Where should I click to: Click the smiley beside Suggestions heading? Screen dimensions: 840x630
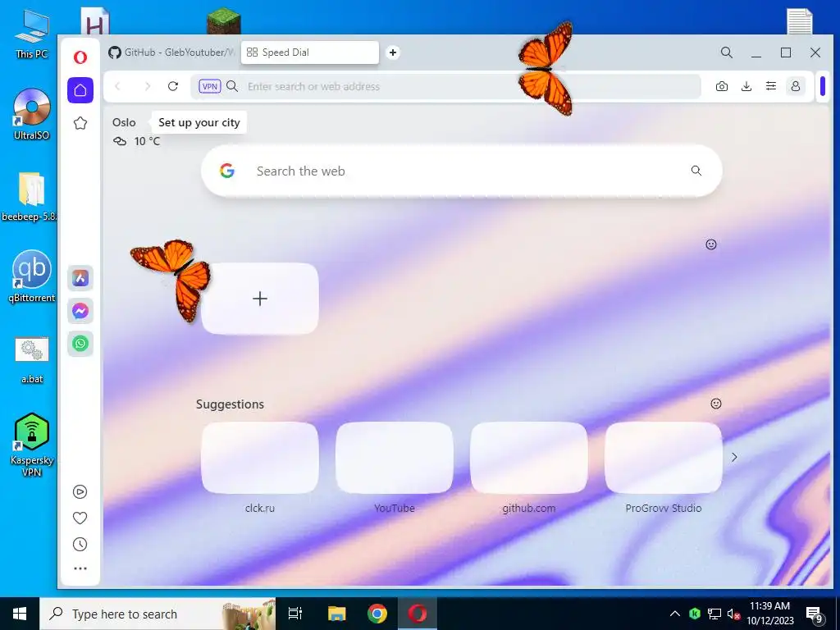[x=715, y=404]
